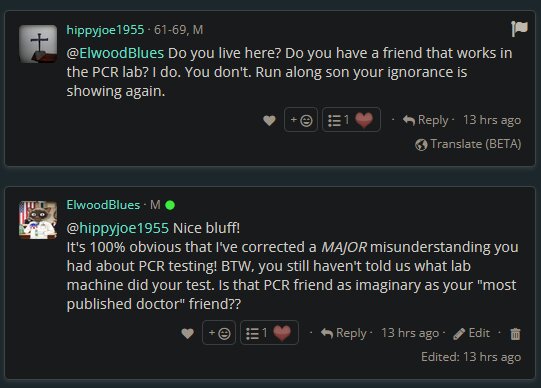Flag hippyjoe1955's comment with the flag icon
Viewport: 541px width, 388px height.
[x=520, y=29]
